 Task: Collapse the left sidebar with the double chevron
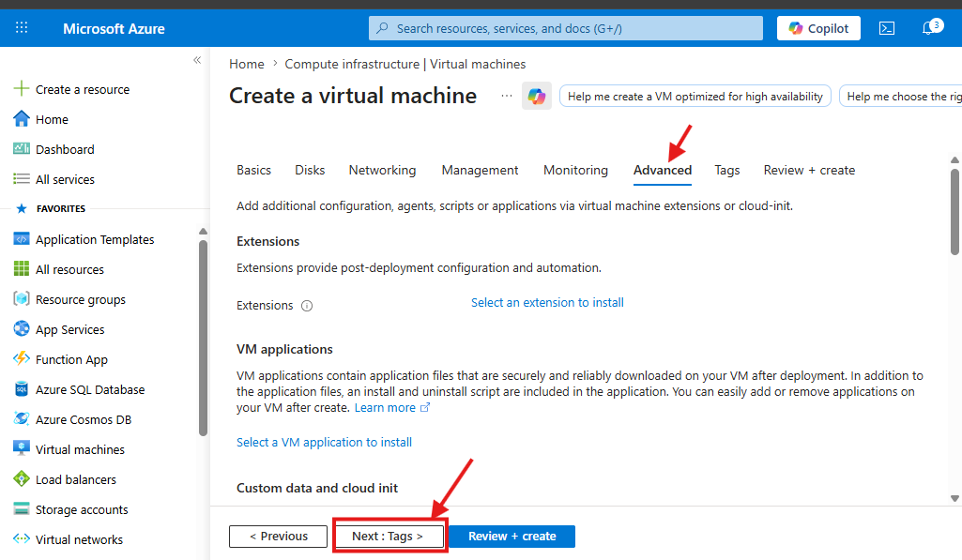point(197,60)
